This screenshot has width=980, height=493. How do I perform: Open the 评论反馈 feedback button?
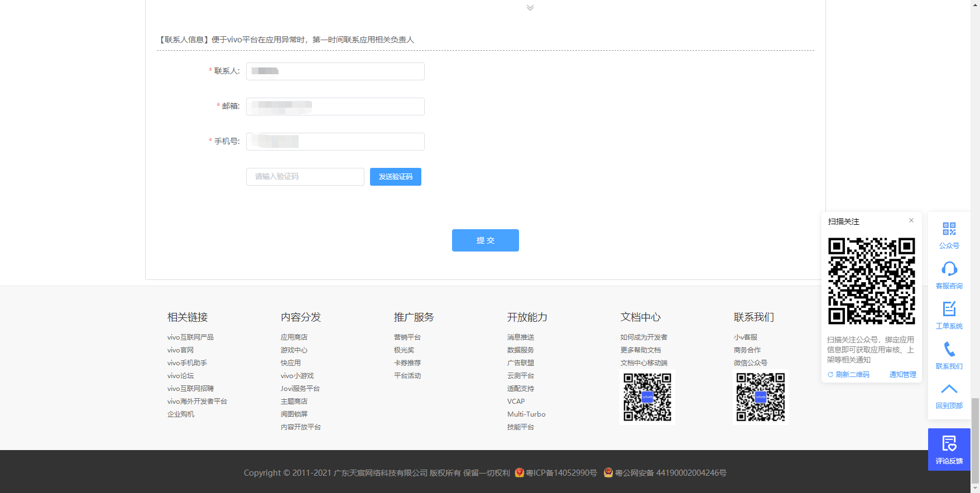[x=949, y=449]
